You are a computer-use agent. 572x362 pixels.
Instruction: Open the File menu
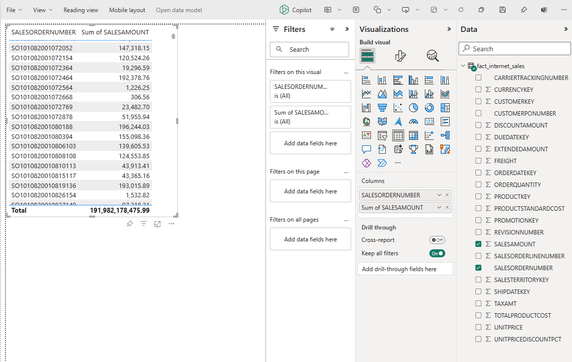coord(14,10)
